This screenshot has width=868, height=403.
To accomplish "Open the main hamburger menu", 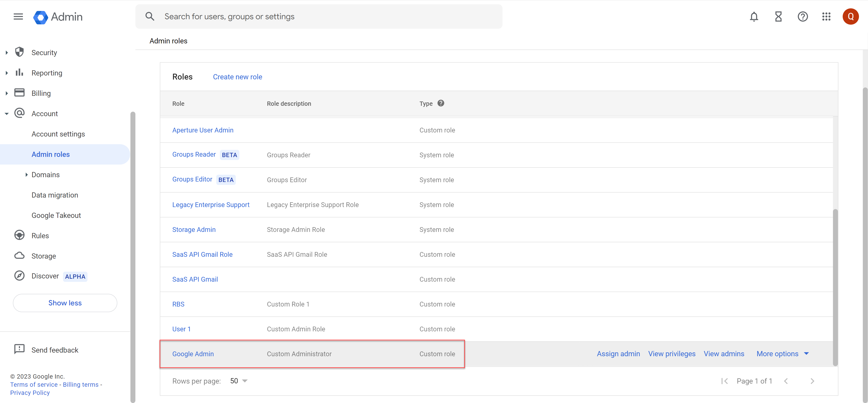I will tap(18, 16).
